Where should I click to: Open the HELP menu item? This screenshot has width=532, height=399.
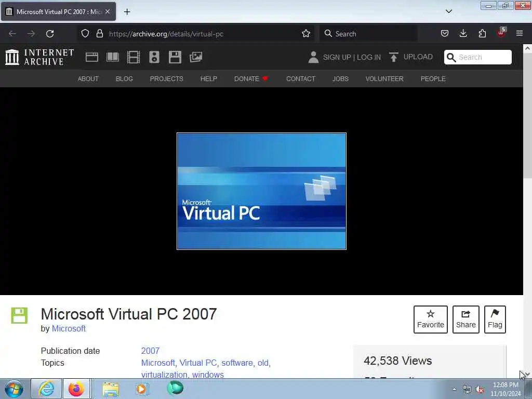(x=209, y=79)
